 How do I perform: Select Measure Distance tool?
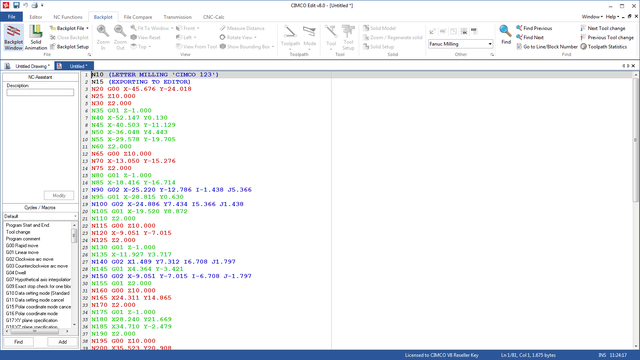pyautogui.click(x=242, y=28)
